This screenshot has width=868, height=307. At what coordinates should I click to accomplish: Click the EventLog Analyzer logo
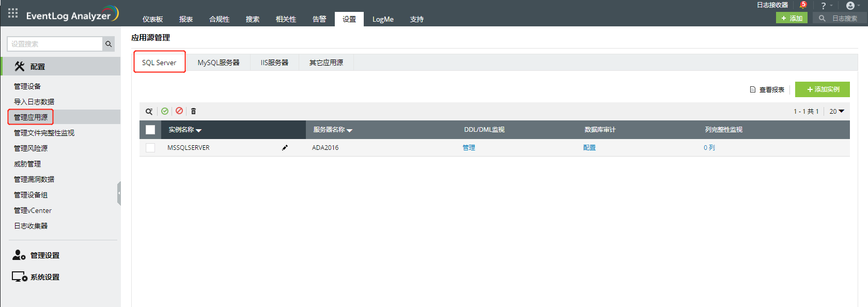(x=72, y=14)
